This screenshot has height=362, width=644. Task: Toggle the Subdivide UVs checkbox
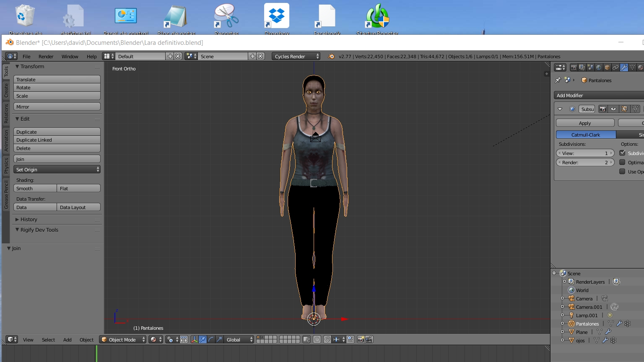[623, 153]
